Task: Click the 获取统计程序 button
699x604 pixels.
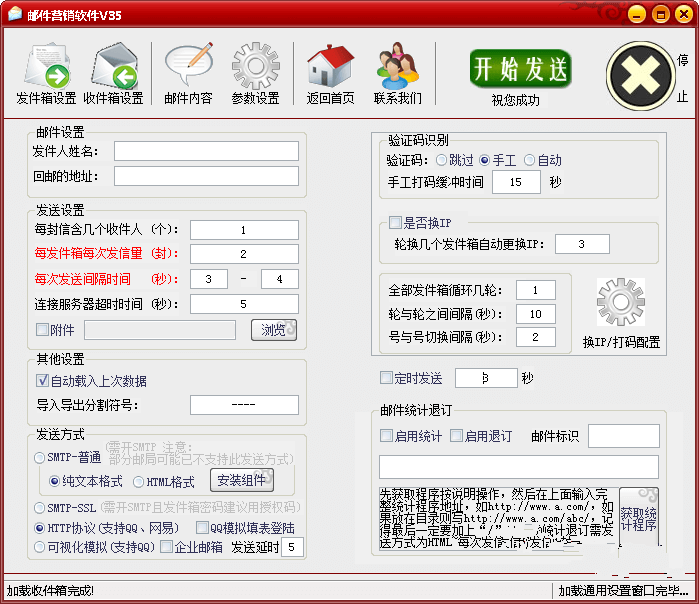Action: pos(639,518)
